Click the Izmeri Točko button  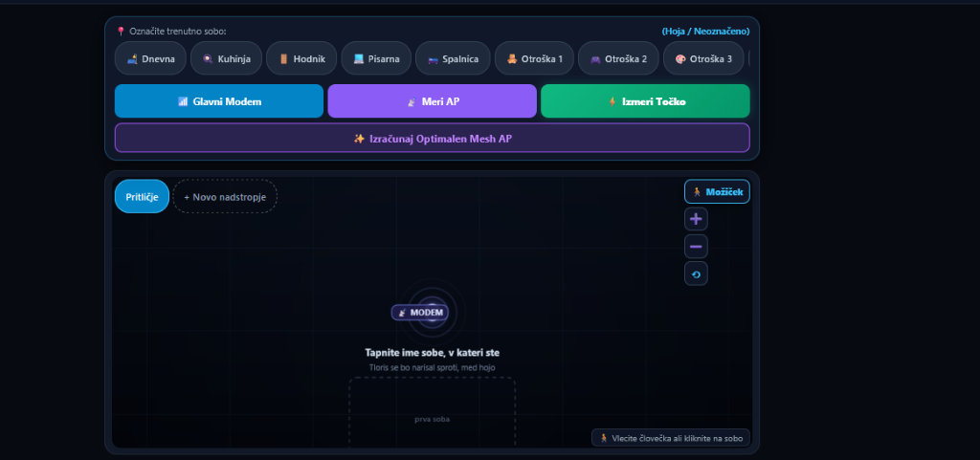(645, 101)
